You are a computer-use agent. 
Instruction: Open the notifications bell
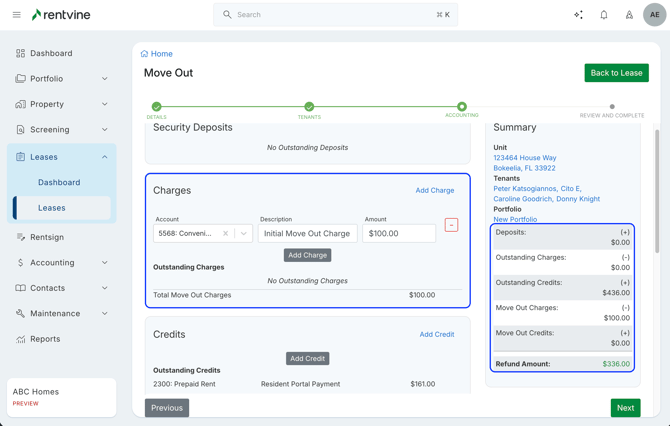[604, 15]
